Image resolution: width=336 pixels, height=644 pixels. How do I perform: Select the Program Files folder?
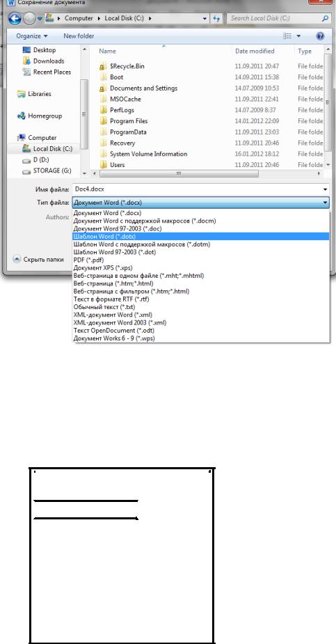pos(129,121)
